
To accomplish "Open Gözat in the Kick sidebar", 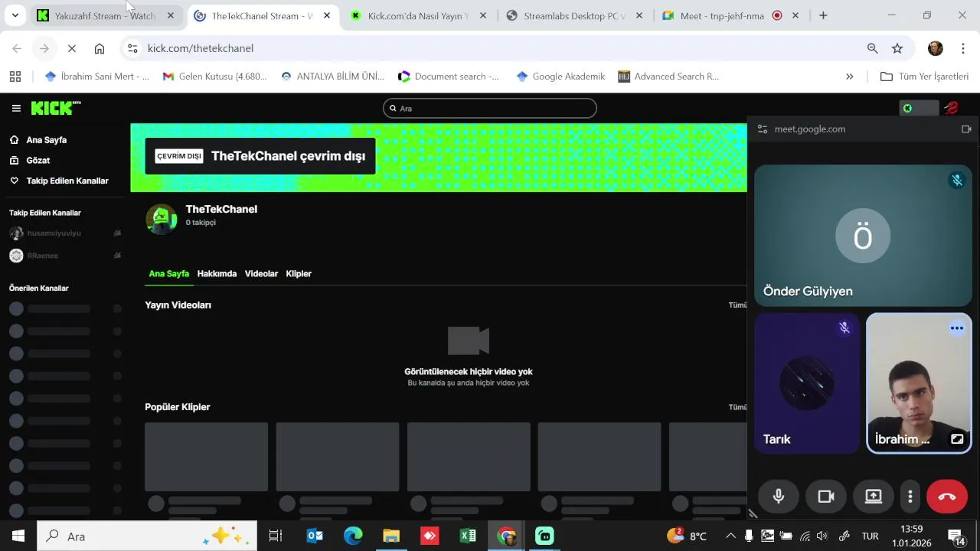I will [x=38, y=161].
